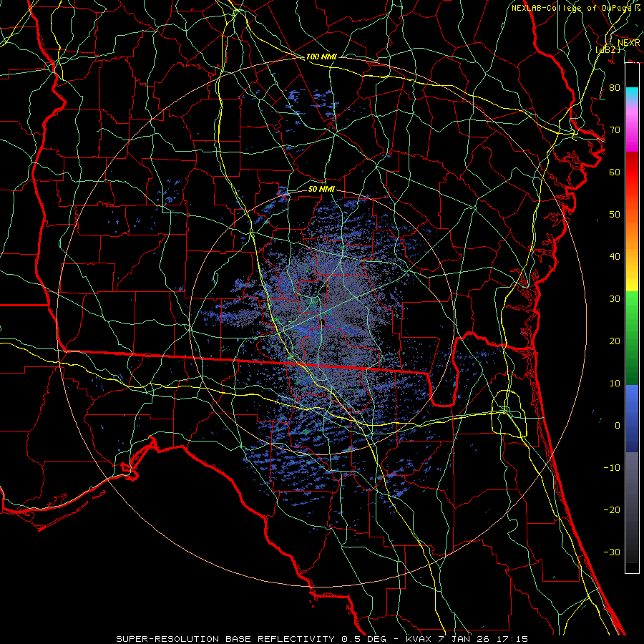The image size is (644, 644).
Task: Click the 40 value on the dBZ scale
Action: click(615, 257)
